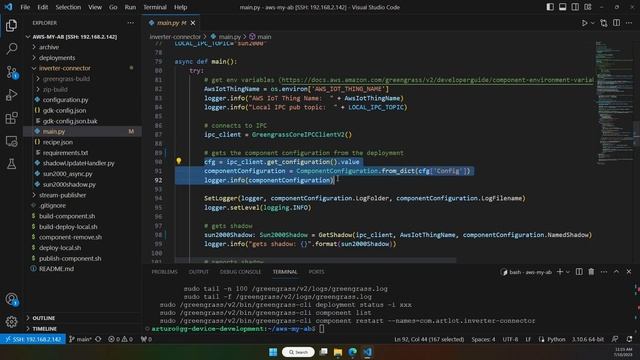640x360 pixels.
Task: Launch new terminal with plus icon
Action: (x=560, y=272)
